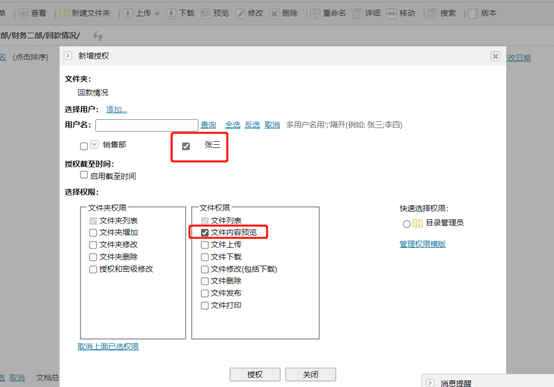Click the 添加... link
The width and height of the screenshot is (554, 387).
117,110
